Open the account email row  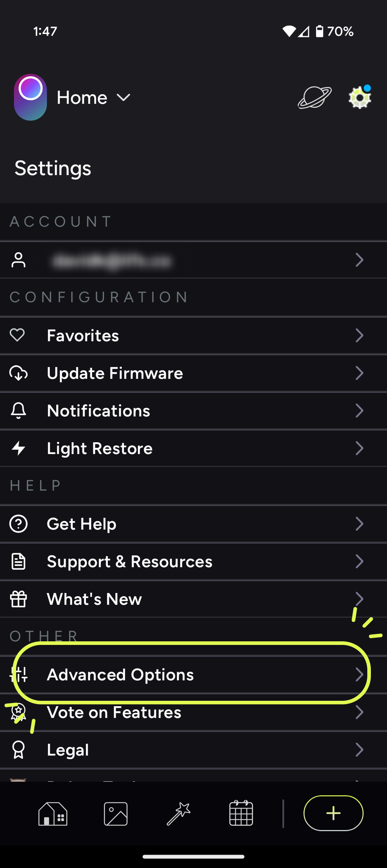(x=193, y=260)
